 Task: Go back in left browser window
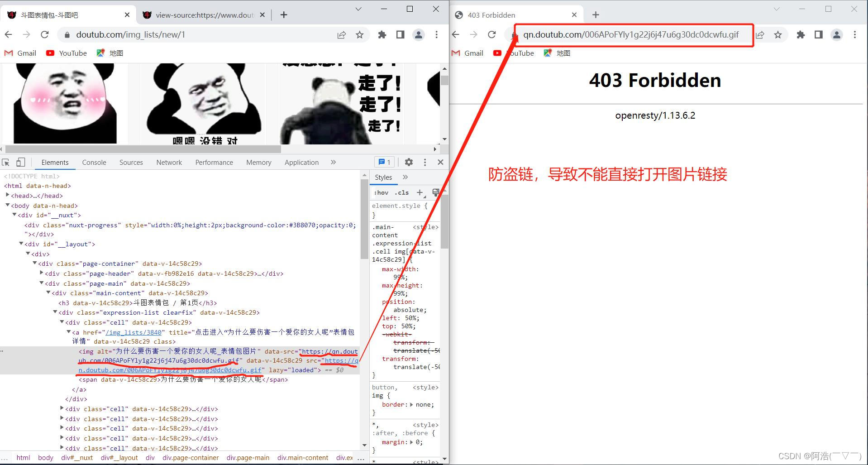click(x=9, y=34)
